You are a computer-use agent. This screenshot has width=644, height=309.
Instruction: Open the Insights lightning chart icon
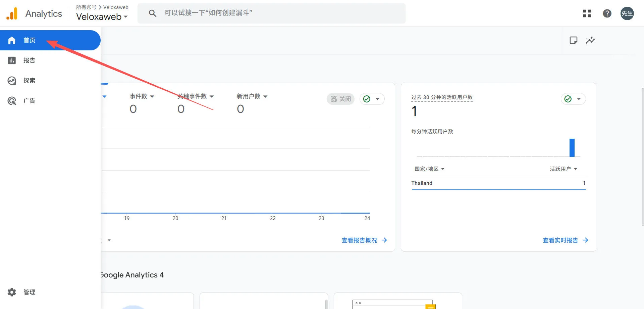590,40
